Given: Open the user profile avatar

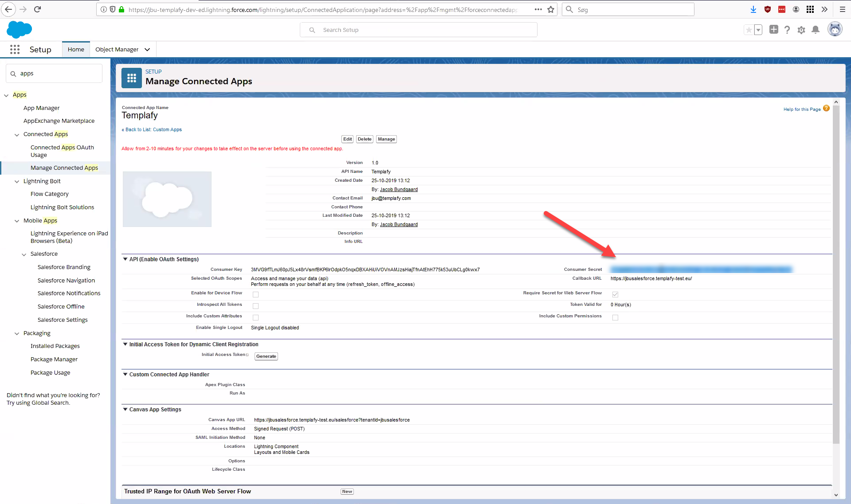Looking at the screenshot, I should click(x=835, y=30).
